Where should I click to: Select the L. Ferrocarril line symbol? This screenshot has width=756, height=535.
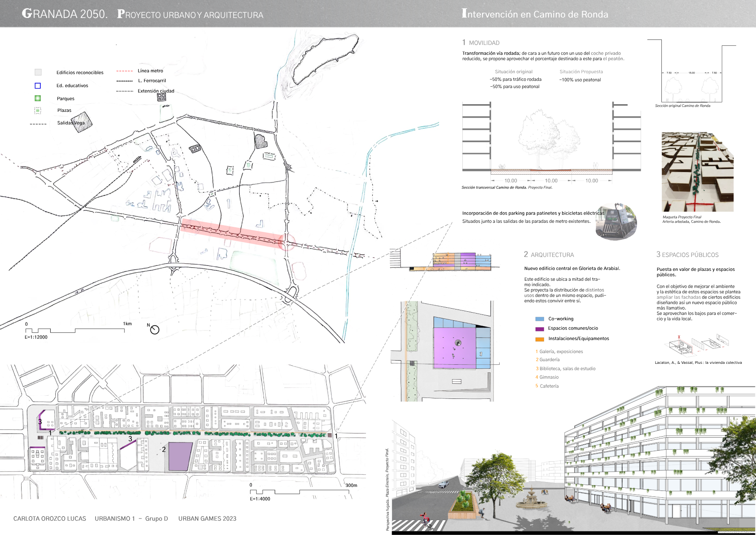tap(124, 81)
